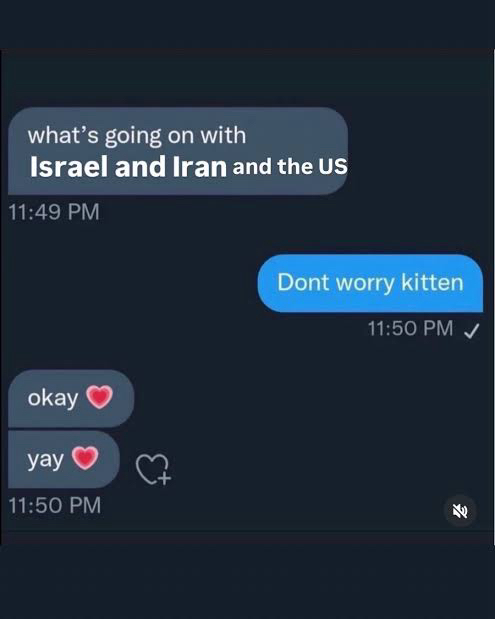Image resolution: width=495 pixels, height=619 pixels.
Task: Tap the add reaction heart-plus icon
Action: 154,469
